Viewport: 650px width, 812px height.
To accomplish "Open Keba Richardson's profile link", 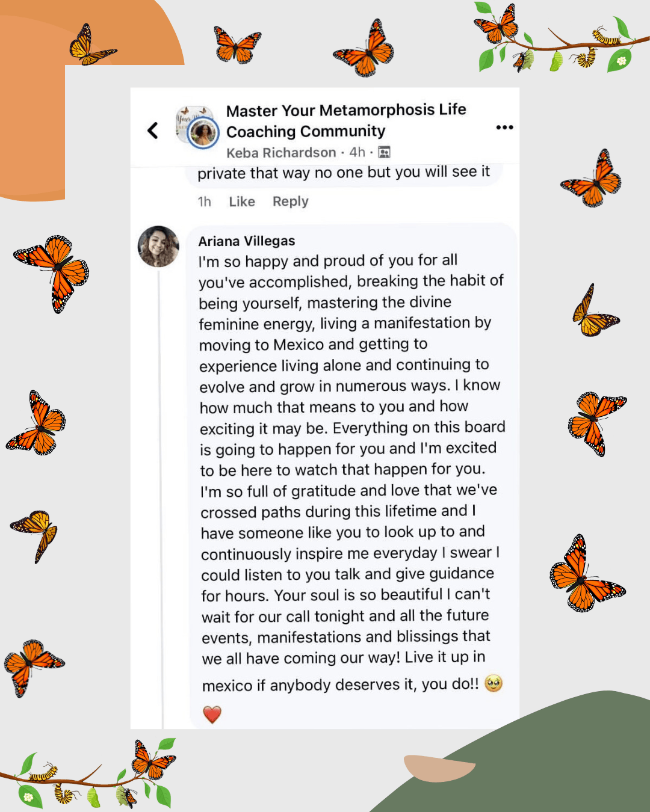I will pyautogui.click(x=281, y=153).
